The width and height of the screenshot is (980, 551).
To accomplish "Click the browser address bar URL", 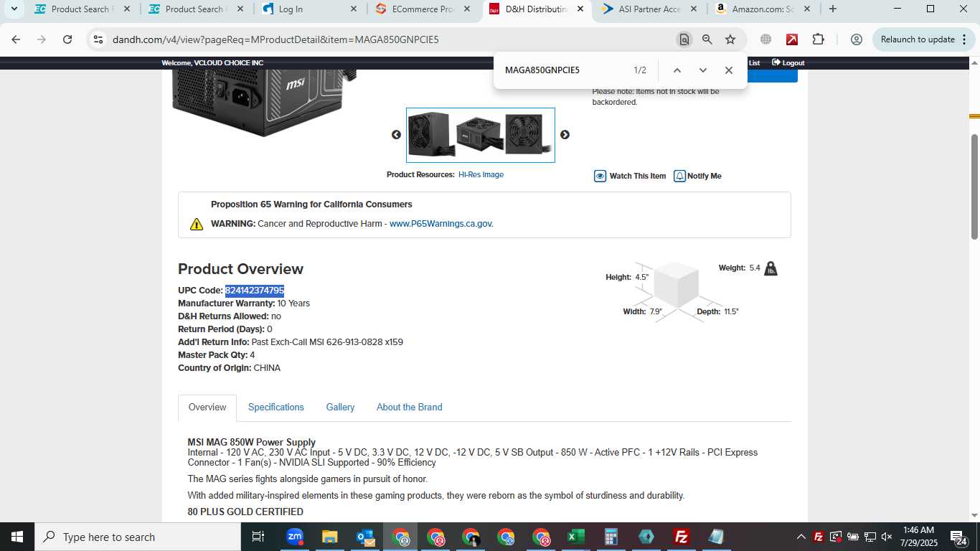I will 275,39.
